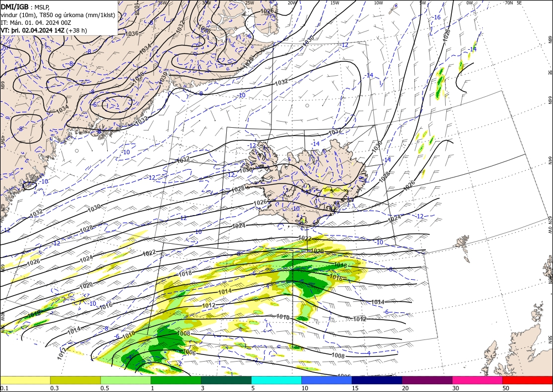Click the 'DMI/IGB : MSLP,' title text
This screenshot has width=553, height=392.
25,6
